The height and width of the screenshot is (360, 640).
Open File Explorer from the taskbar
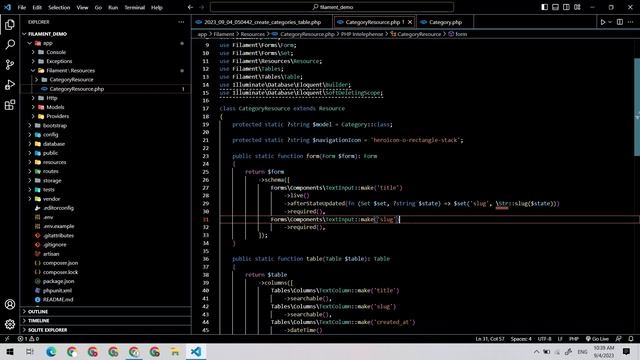pos(175,351)
